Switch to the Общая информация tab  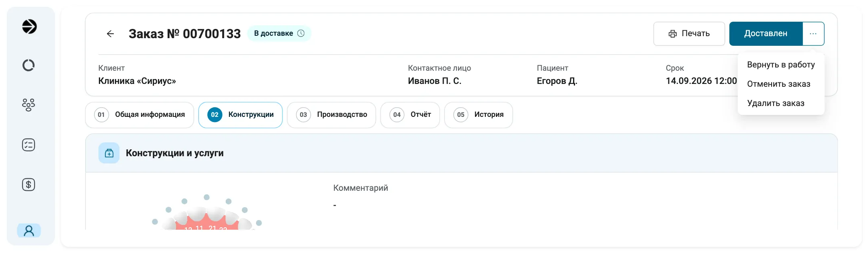tap(139, 115)
